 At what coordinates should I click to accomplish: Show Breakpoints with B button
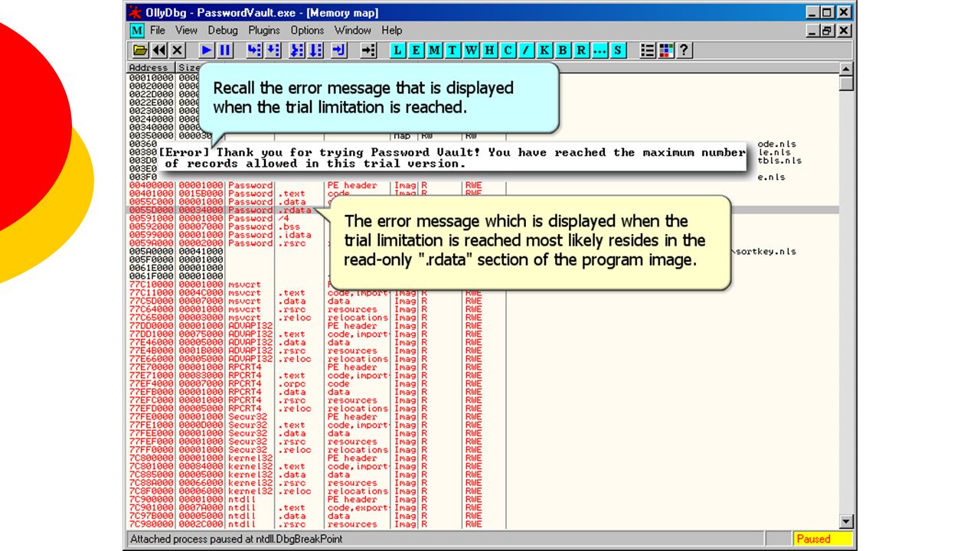tap(563, 51)
